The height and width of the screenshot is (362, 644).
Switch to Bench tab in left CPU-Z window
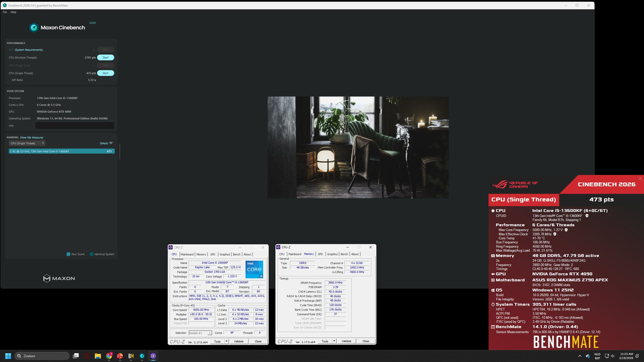coord(236,254)
